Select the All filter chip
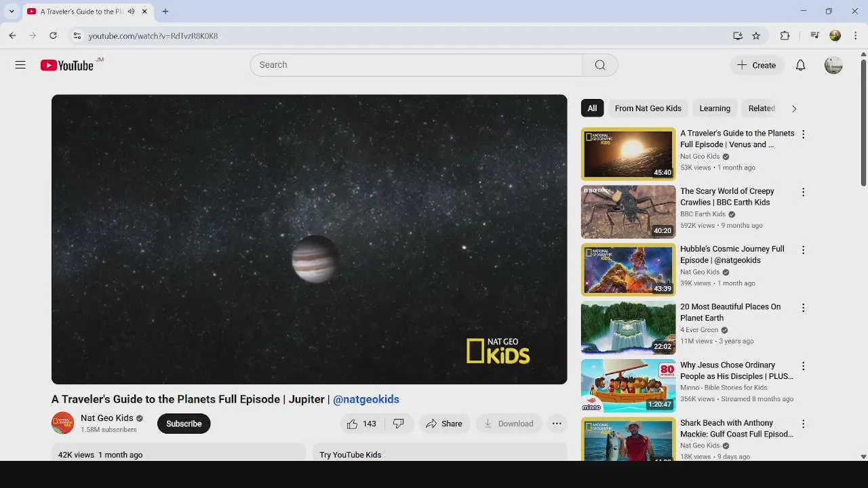Image resolution: width=868 pixels, height=488 pixels. [592, 108]
